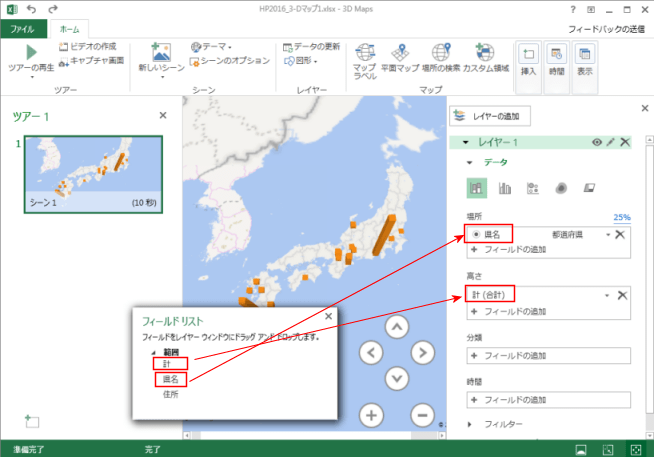
Task: Remove the 計 (合計) height field
Action: [x=622, y=295]
